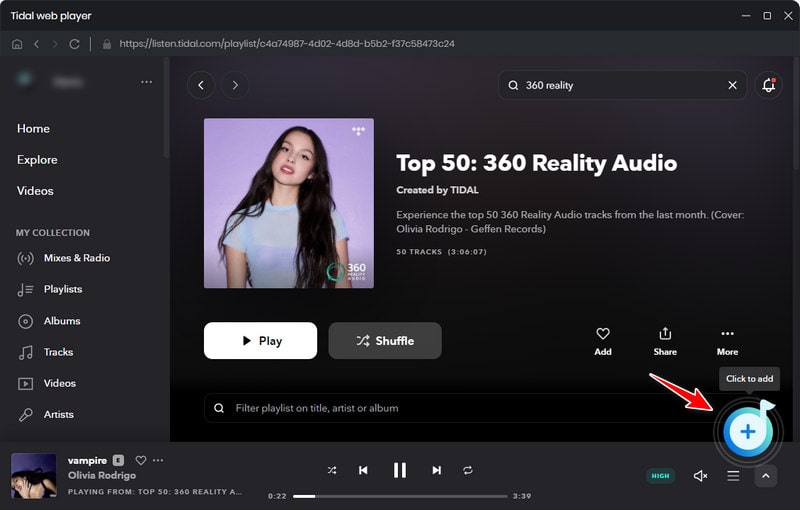
Task: Click the vampire track title
Action: click(87, 461)
